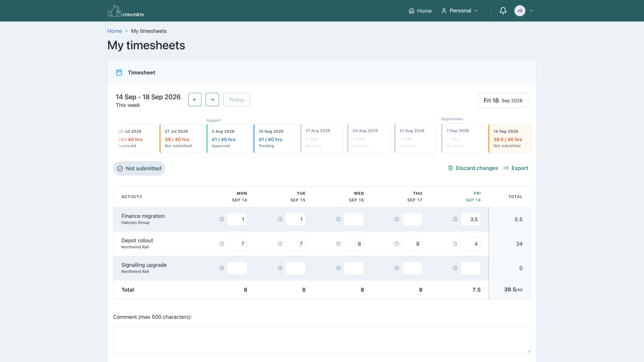This screenshot has width=644, height=362.
Task: Click clock icon for Signalling upgrade Monday
Action: click(222, 268)
